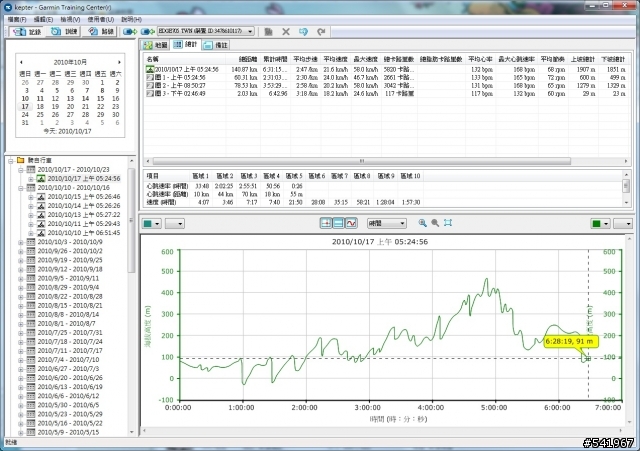This screenshot has width=640, height=451.
Task: Open the 訓練 workouts view button
Action: click(64, 31)
